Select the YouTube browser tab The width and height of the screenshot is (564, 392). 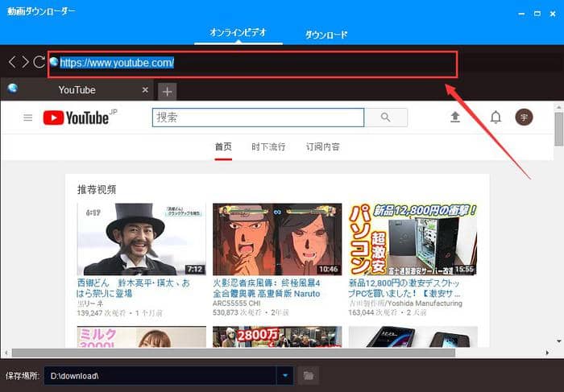[x=77, y=90]
